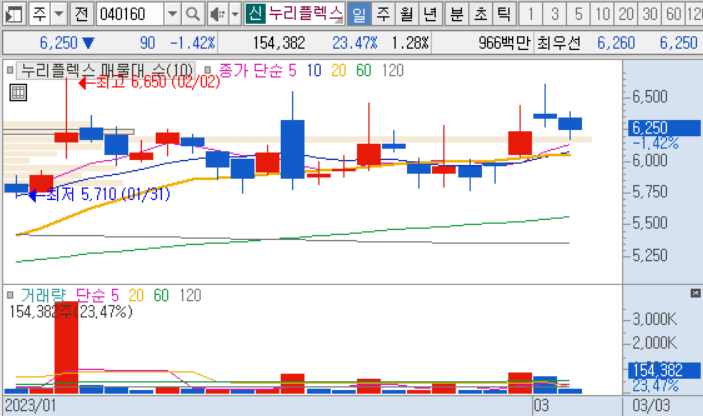Screen dimensions: 703x416
Task: Click the 154,382 volume axis tag
Action: (664, 370)
